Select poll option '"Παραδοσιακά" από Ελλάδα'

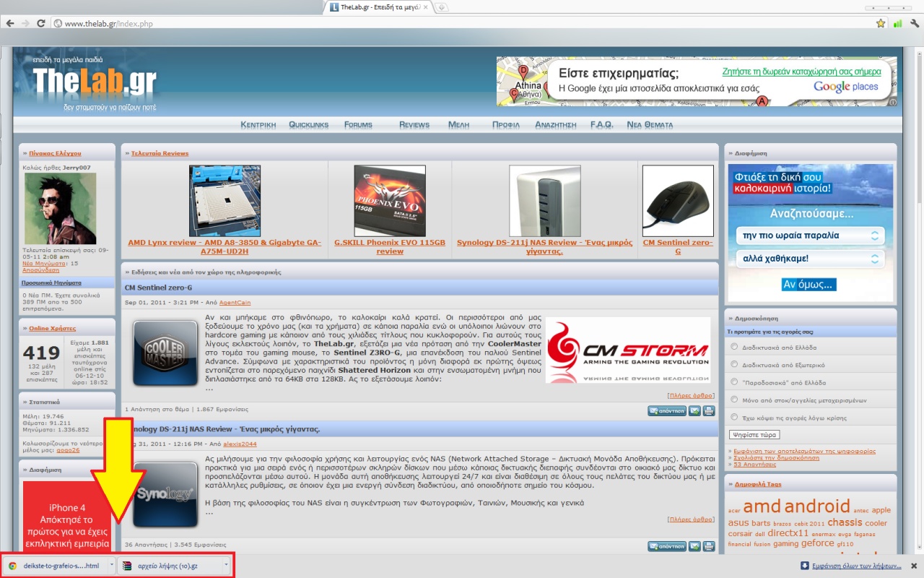[x=734, y=382]
